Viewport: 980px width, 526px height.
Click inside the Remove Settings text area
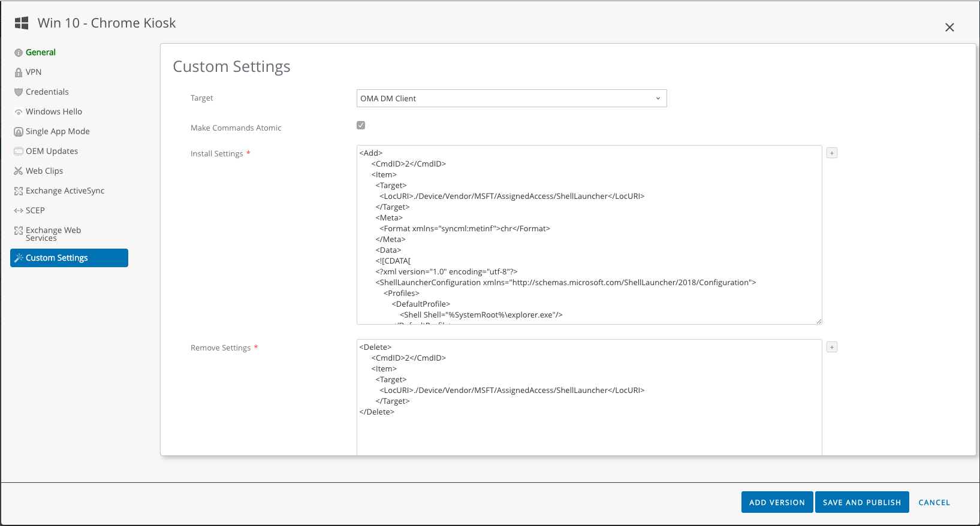(589, 397)
